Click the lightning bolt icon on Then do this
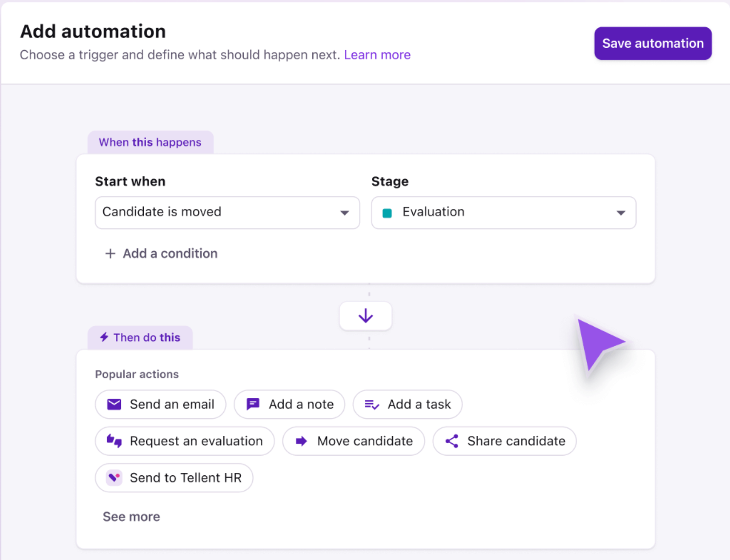The height and width of the screenshot is (560, 730). (104, 337)
